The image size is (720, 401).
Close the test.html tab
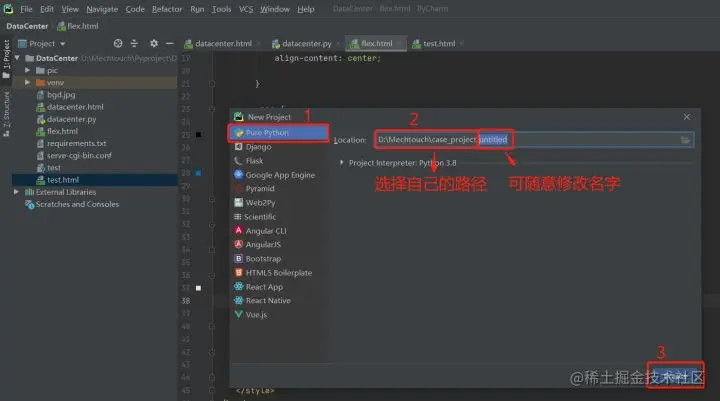461,44
